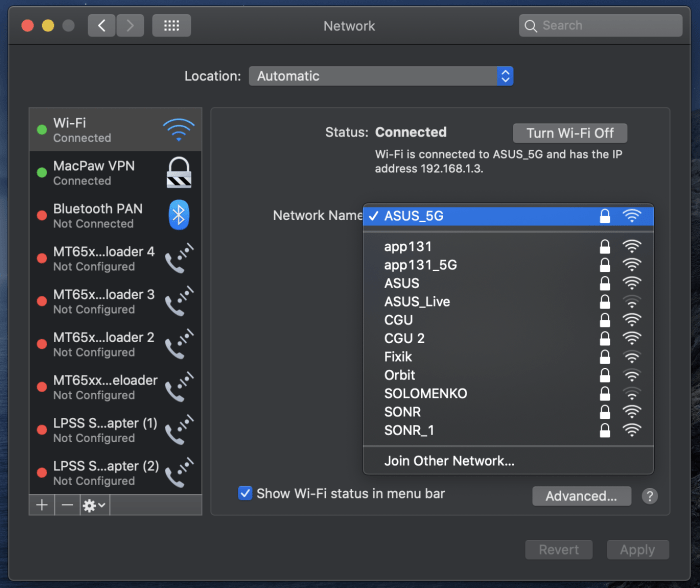This screenshot has width=700, height=588.
Task: Go back with the left chevron button
Action: coord(101,25)
